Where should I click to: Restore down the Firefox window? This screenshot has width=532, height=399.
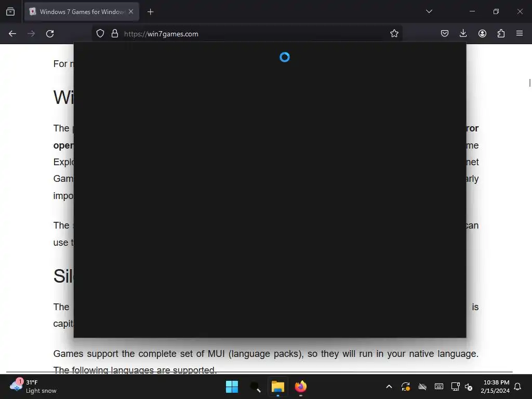[496, 11]
